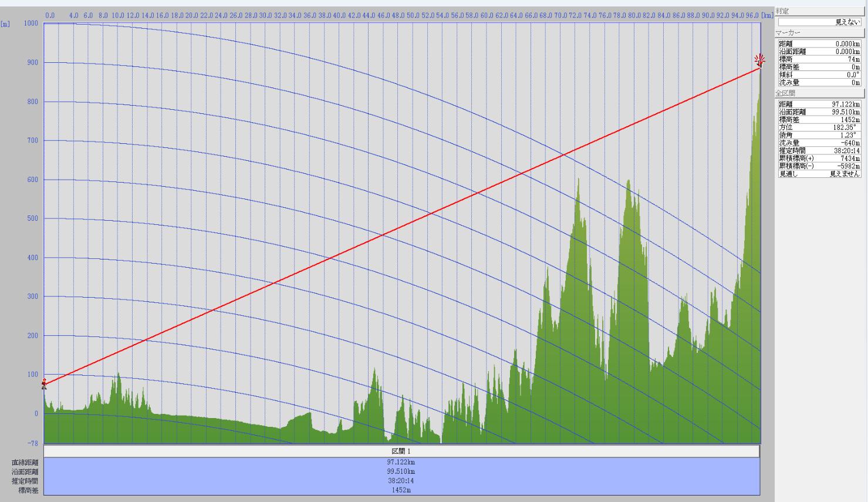Viewport: 868px width, 502px height.
Task: Click the 0.0 km distance axis label
Action: [50, 15]
